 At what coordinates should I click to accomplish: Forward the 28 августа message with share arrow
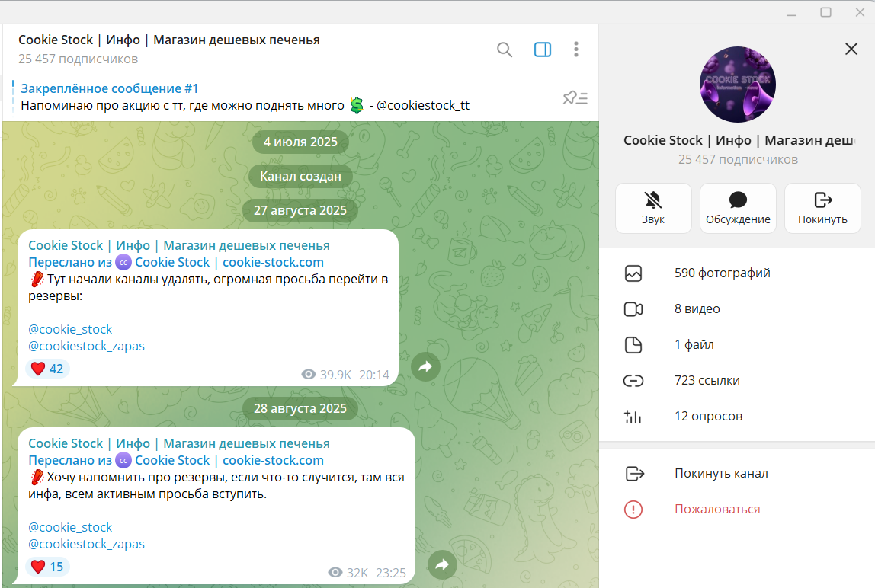point(442,564)
